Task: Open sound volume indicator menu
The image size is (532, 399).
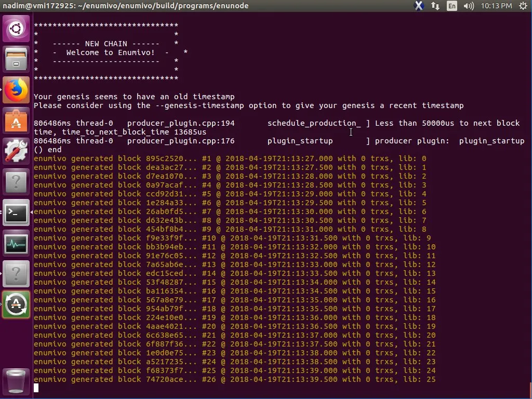Action: coord(469,6)
